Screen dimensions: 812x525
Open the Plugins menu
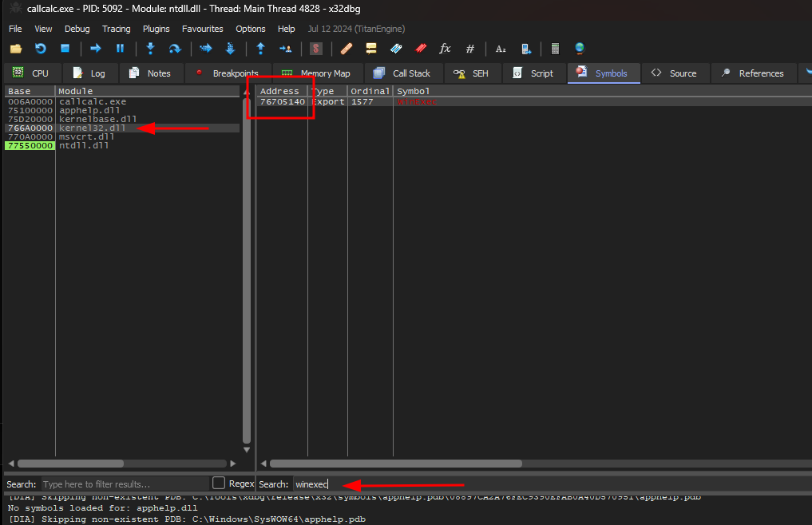(x=156, y=29)
